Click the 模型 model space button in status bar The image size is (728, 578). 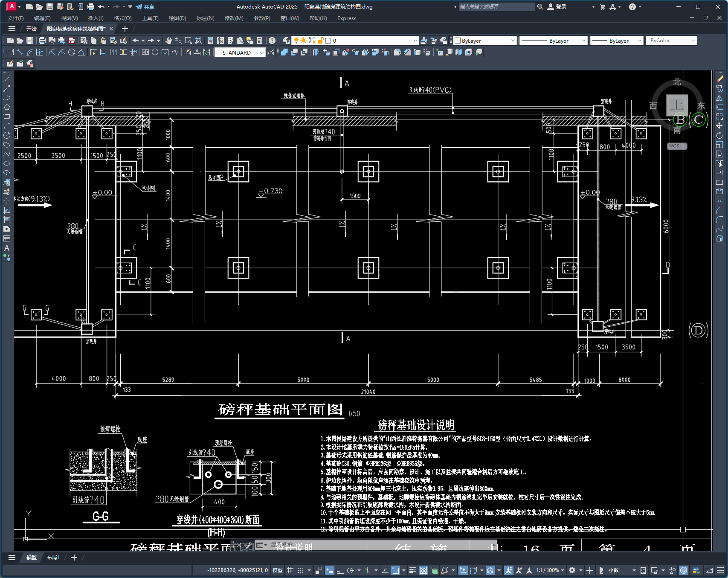pos(278,570)
